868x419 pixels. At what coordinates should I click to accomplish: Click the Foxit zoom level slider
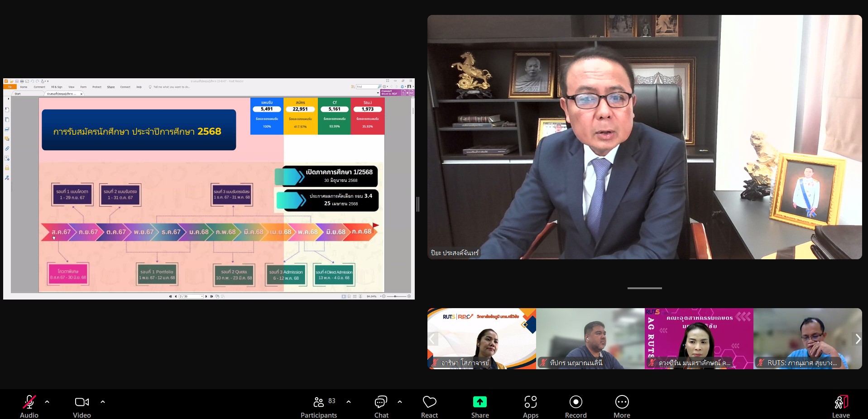(x=396, y=296)
